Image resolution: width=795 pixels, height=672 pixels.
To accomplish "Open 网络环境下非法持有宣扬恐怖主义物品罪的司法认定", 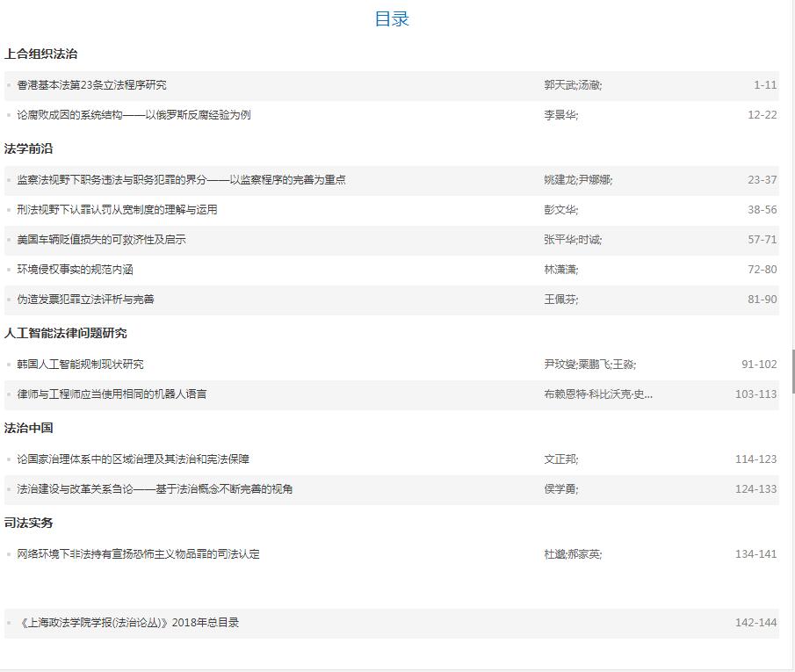I will [138, 554].
